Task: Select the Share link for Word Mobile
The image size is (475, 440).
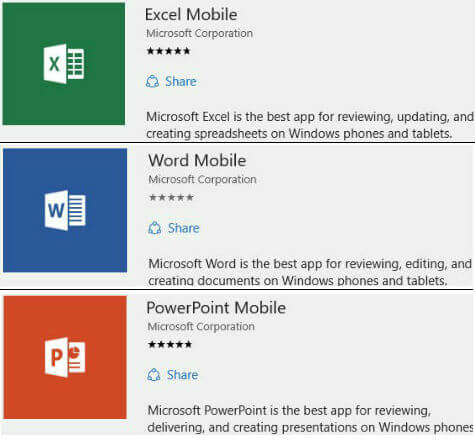Action: coord(184,228)
